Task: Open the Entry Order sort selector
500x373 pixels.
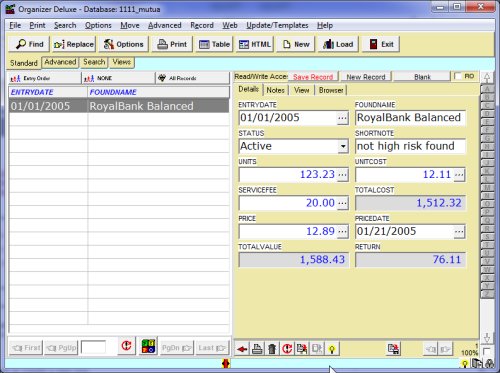Action: [44, 78]
